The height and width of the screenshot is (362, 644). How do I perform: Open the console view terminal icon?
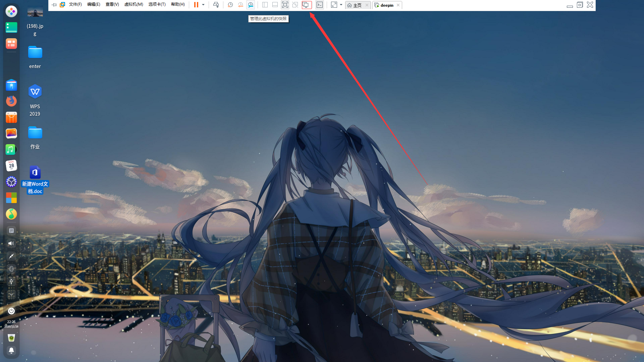coord(320,5)
